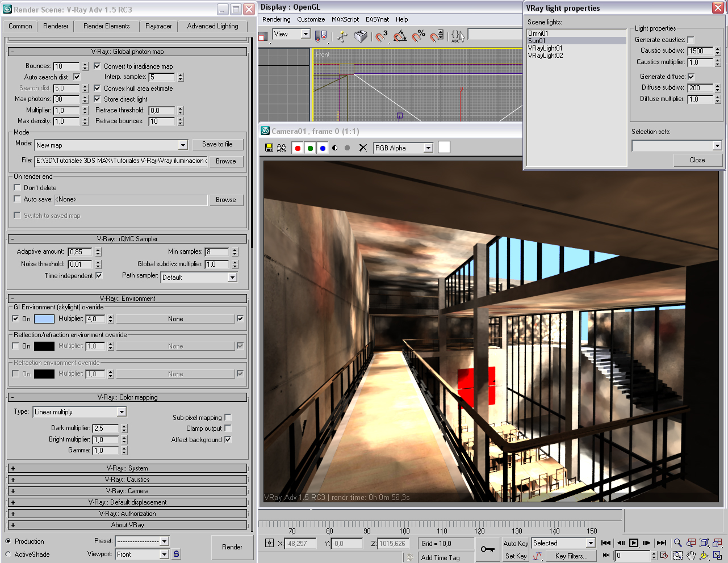Click the Clone Virtual Frame Buffer icon
Viewport: 728px width, 563px height.
coord(282,148)
